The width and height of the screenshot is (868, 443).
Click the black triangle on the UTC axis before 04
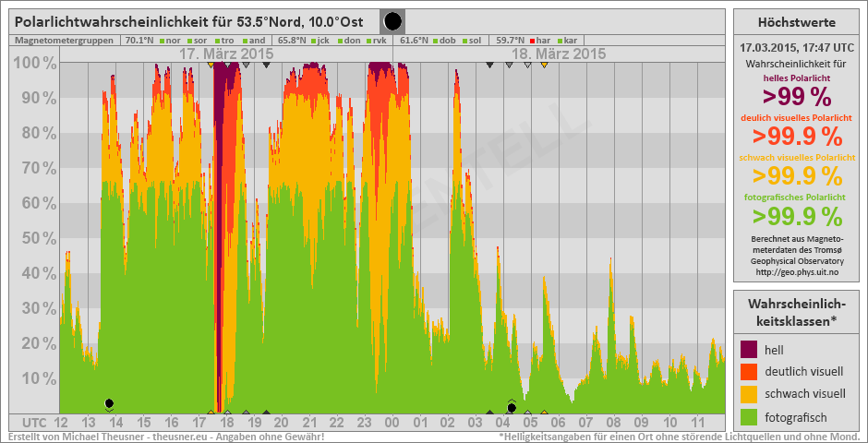[x=489, y=412]
